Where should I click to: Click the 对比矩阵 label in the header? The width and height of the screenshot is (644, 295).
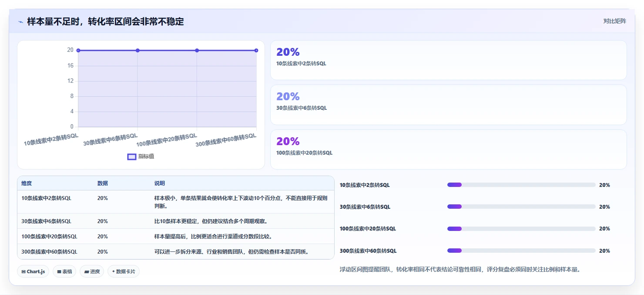click(x=615, y=21)
